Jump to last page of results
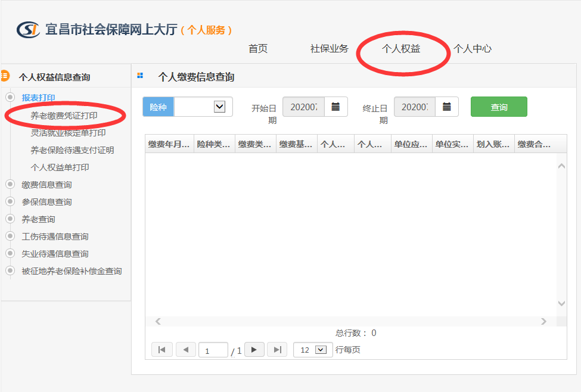Viewport: 581px width, 392px height. point(277,350)
